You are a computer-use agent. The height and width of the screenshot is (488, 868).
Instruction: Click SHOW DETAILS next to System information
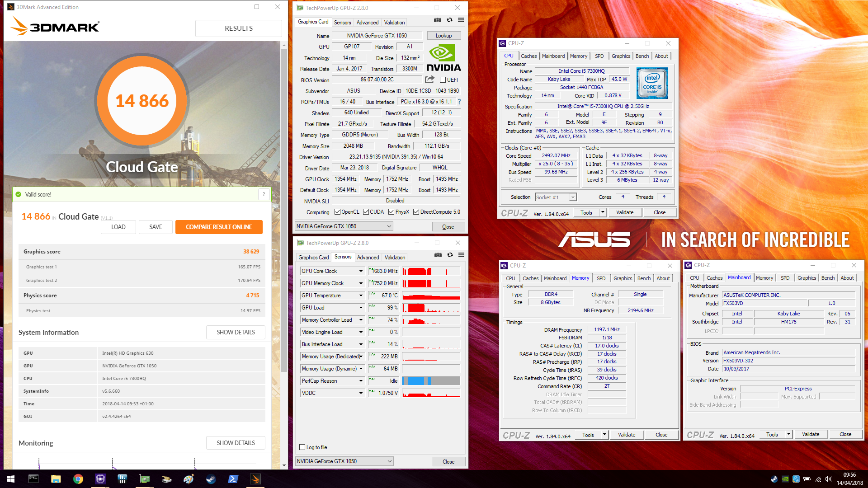(x=236, y=332)
